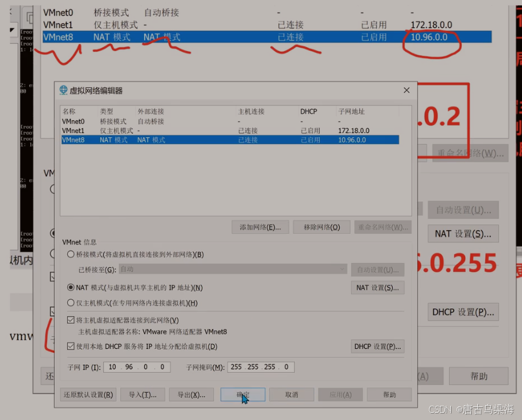The width and height of the screenshot is (522, 420).
Task: Click 重命名网络(W)... in background window
Action: point(470,153)
